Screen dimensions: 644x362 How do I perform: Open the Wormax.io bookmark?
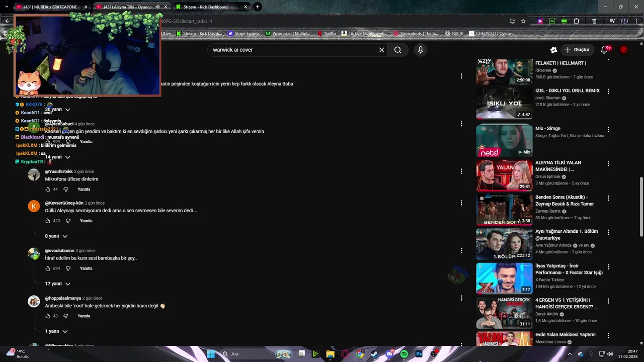point(288,34)
